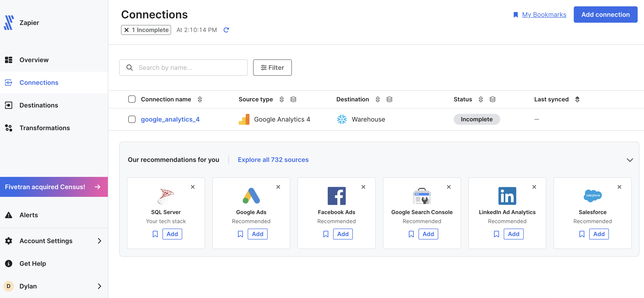The image size is (644, 298).
Task: Bookmark LinkedIn Ad Analytics source
Action: 496,234
